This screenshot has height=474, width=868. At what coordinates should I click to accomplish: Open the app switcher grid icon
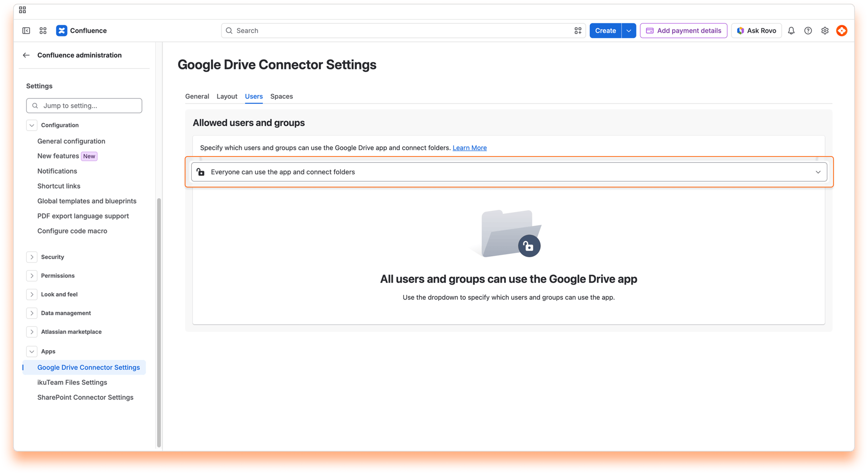pyautogui.click(x=43, y=31)
